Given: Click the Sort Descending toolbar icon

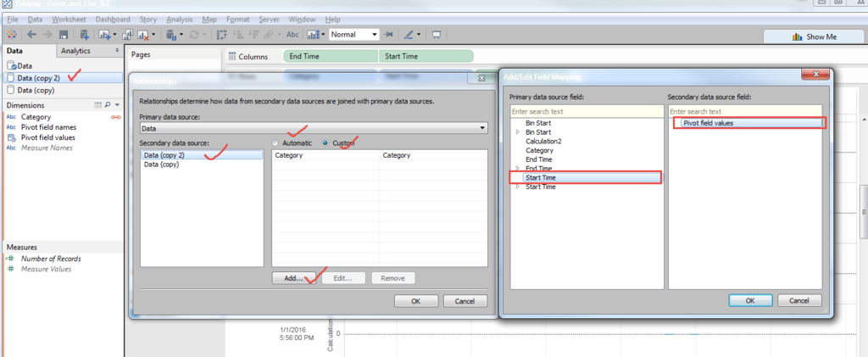Looking at the screenshot, I should tap(254, 35).
